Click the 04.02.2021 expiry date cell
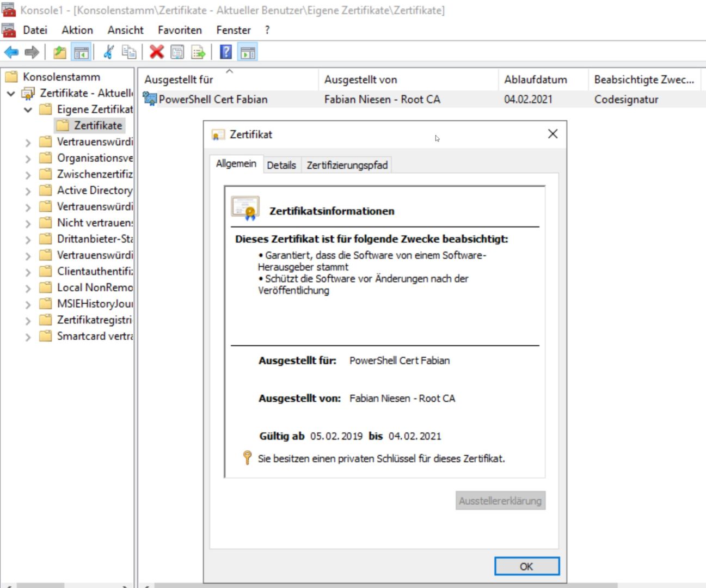 pyautogui.click(x=528, y=99)
